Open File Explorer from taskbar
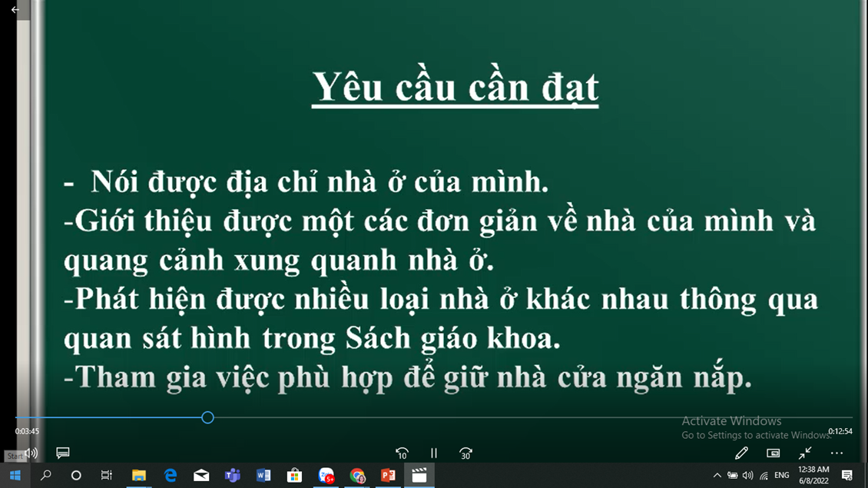The height and width of the screenshot is (488, 868). coord(139,476)
